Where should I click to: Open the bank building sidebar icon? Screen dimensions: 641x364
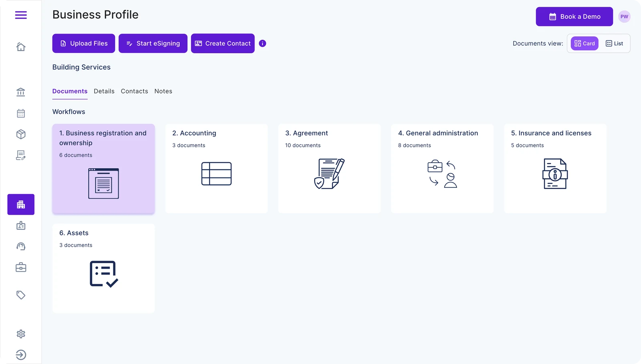click(21, 92)
